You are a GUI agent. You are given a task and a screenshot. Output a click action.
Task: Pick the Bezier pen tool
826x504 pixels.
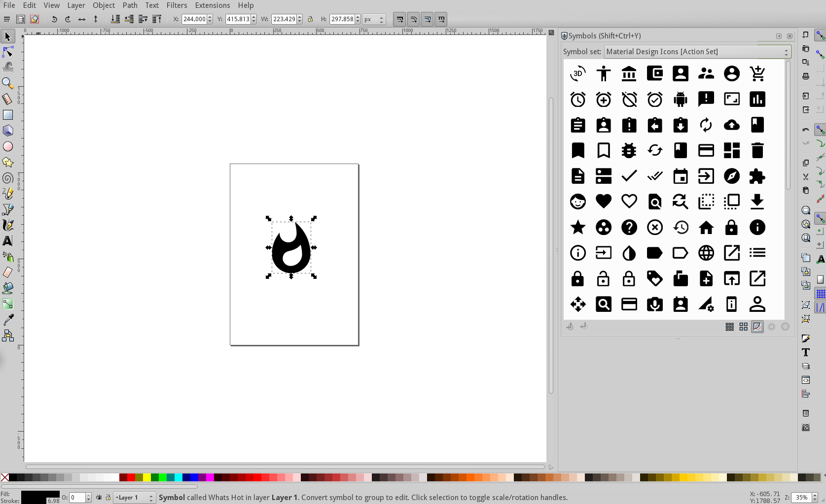point(8,209)
